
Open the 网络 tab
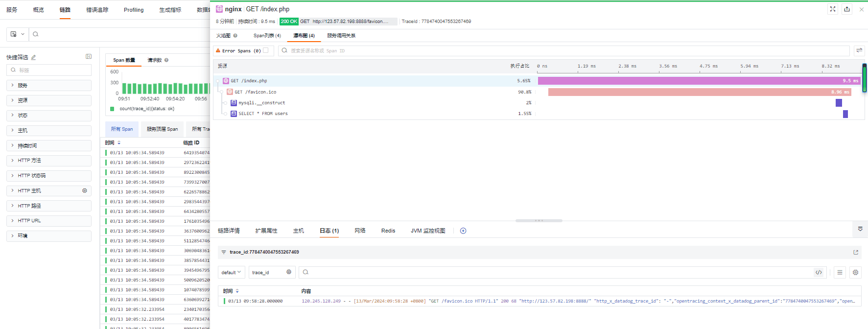pos(360,231)
